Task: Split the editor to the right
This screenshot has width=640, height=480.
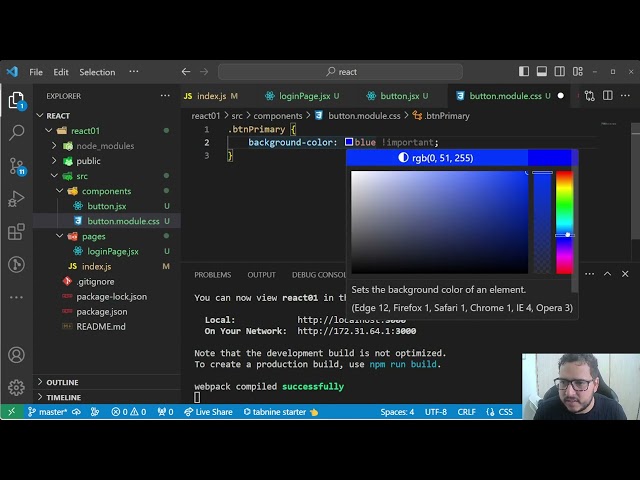Action: click(608, 96)
